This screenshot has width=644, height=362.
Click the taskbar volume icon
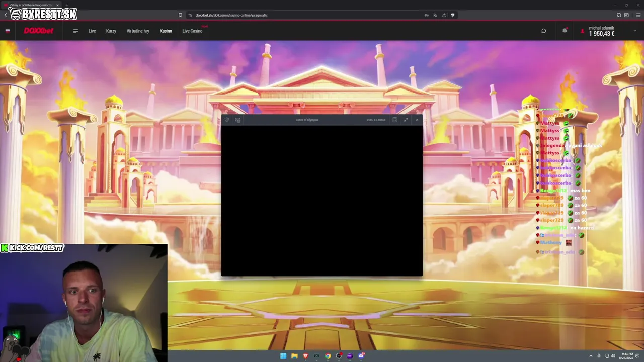pos(613,356)
